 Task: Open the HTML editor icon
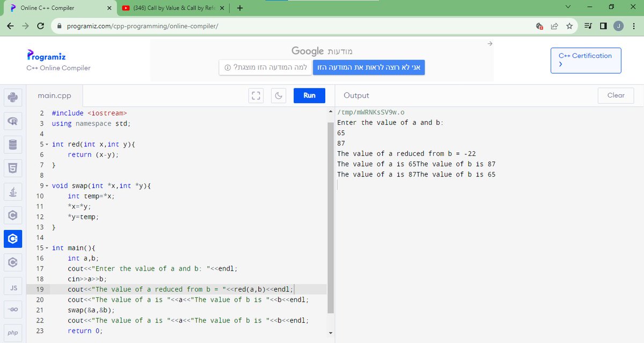pyautogui.click(x=13, y=167)
